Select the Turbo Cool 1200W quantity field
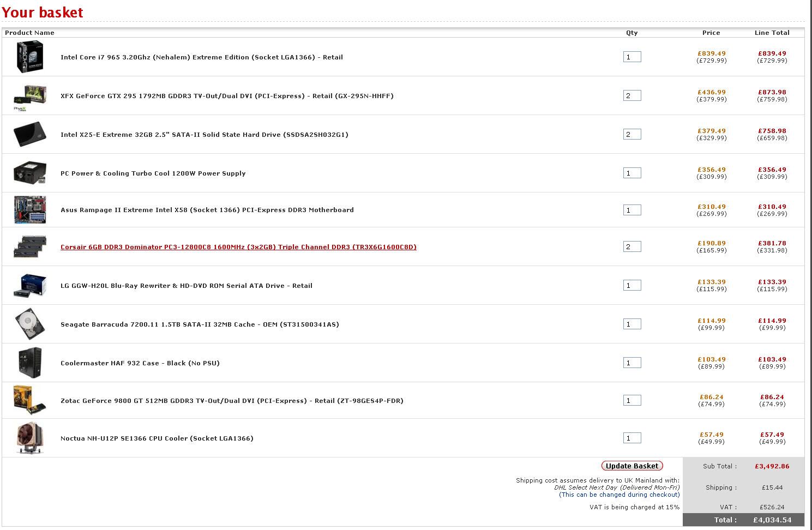This screenshot has height=530, width=812. click(x=632, y=173)
